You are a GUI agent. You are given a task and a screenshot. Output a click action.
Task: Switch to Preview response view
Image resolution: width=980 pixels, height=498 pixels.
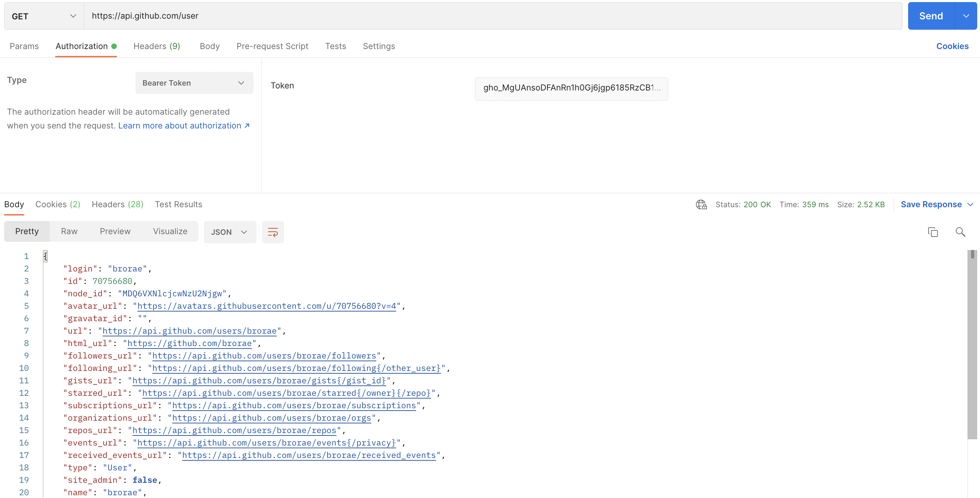click(115, 231)
